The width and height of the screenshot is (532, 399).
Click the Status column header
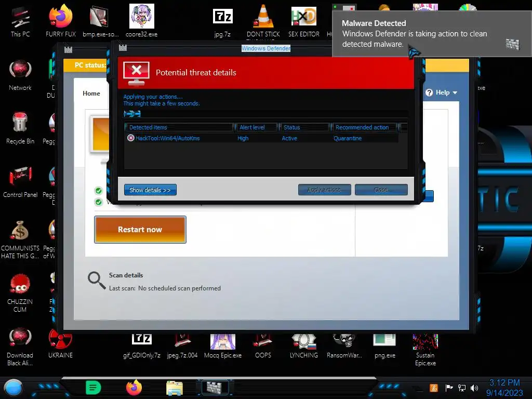[304, 127]
